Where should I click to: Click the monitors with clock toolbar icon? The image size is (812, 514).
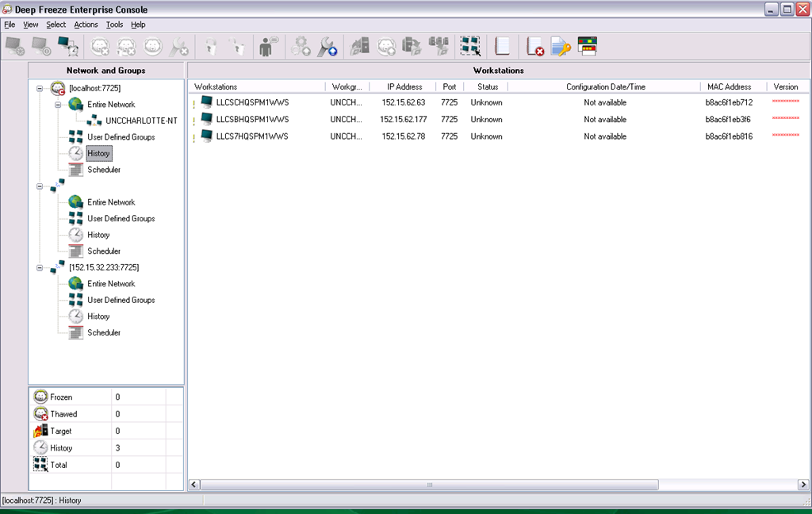(x=68, y=47)
